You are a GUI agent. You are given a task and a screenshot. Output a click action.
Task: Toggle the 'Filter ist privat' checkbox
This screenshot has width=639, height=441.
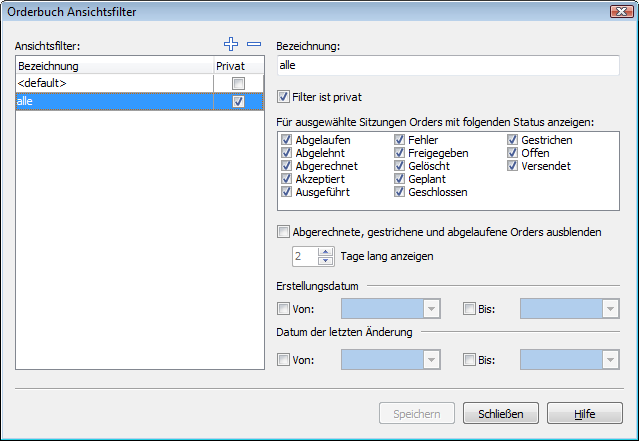284,97
